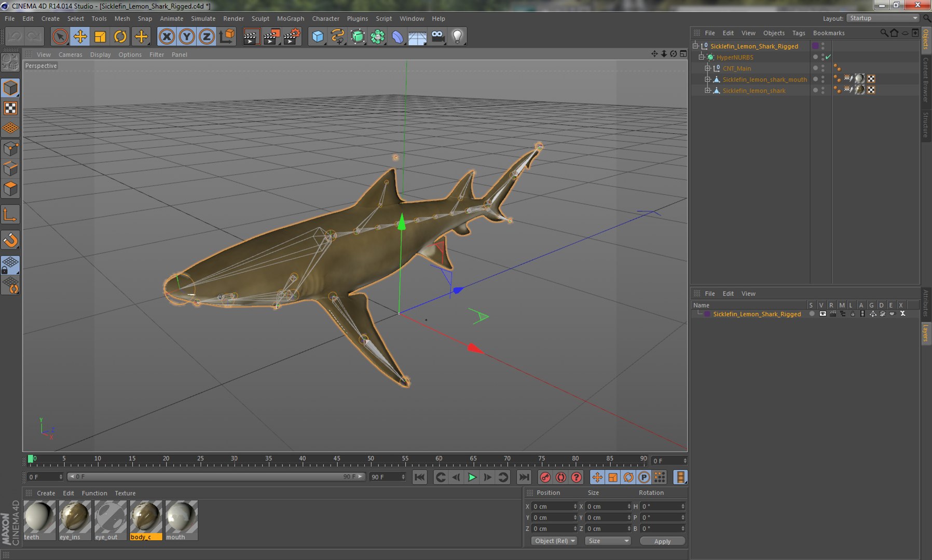The width and height of the screenshot is (932, 560).
Task: Add a camera object
Action: pyautogui.click(x=437, y=37)
